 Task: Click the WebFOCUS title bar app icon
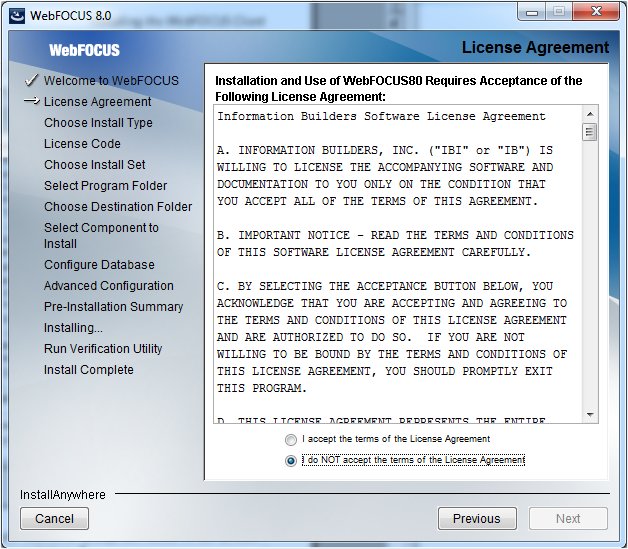17,16
